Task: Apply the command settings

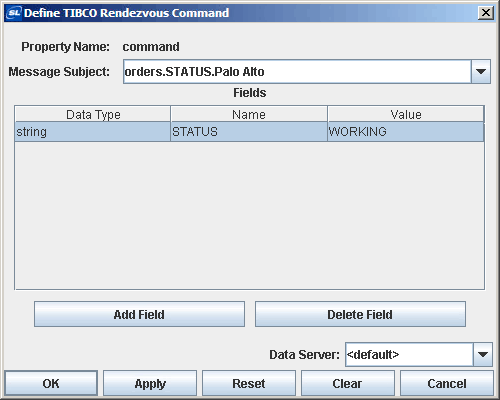Action: pos(150,383)
